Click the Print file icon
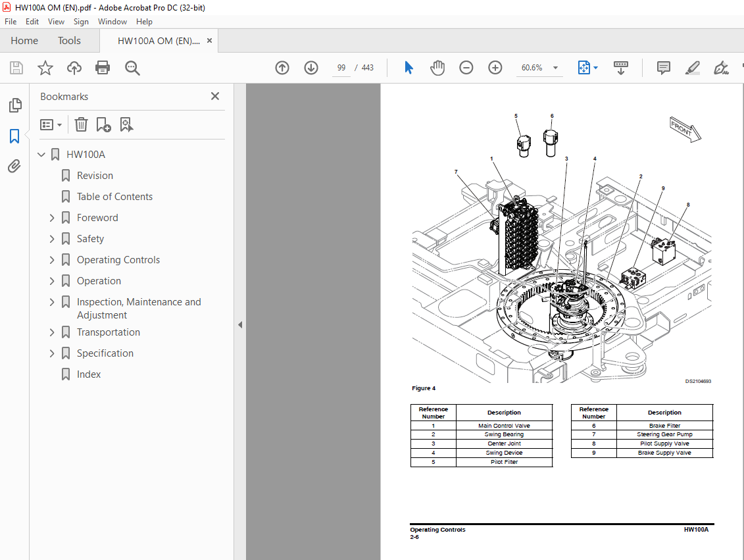Viewport: 744px width, 560px height. click(x=103, y=68)
